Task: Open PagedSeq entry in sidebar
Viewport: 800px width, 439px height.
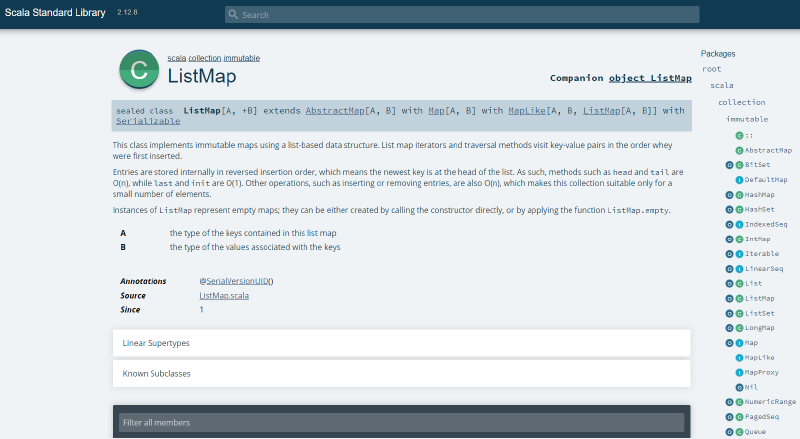Action: tap(762, 417)
